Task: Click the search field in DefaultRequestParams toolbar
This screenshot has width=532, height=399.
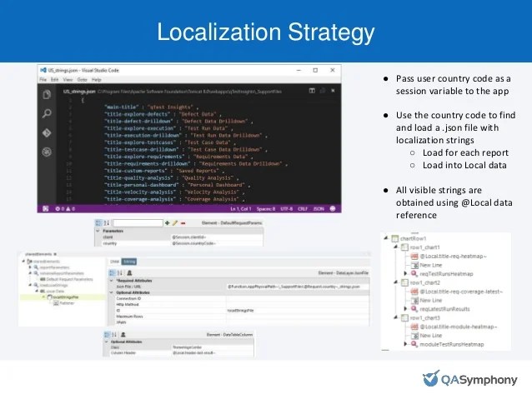Action: click(x=138, y=223)
